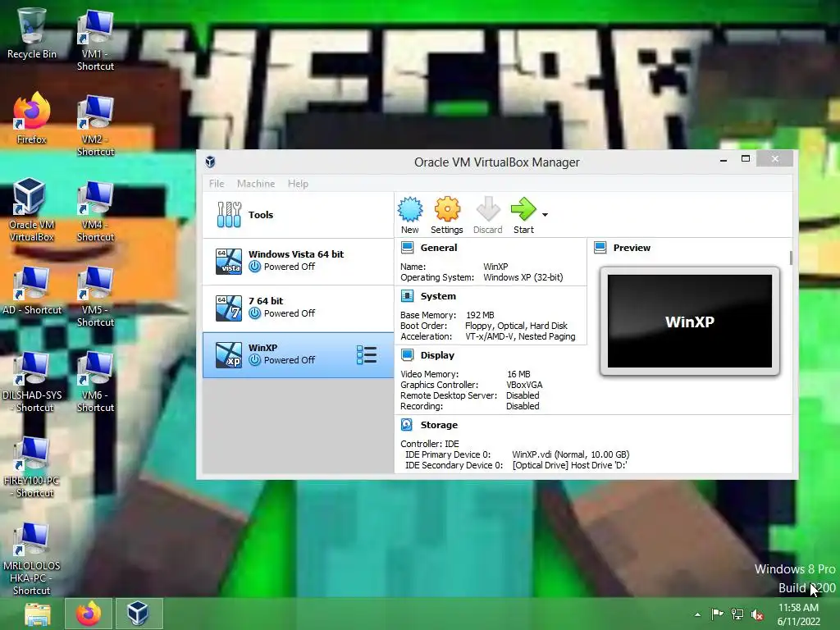Open the Storage section header
Screen dimensions: 840x630
[x=439, y=425]
